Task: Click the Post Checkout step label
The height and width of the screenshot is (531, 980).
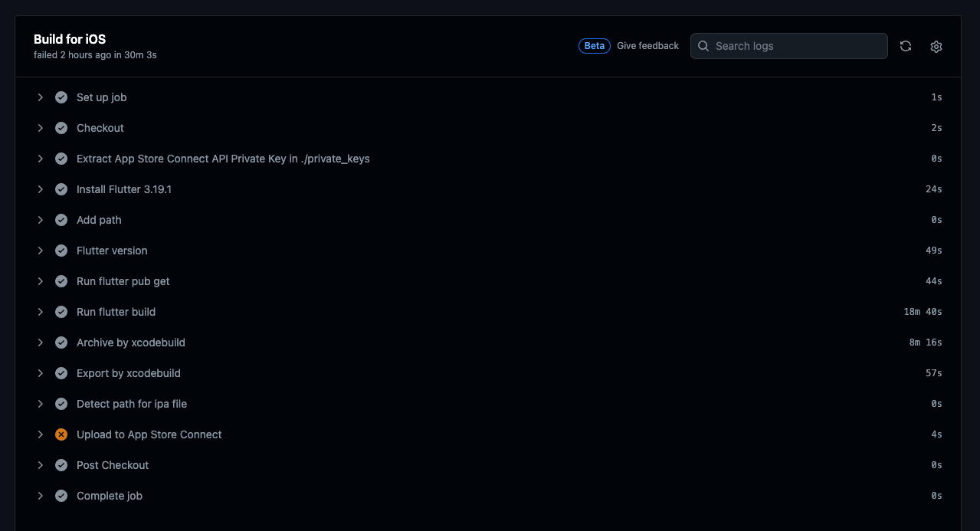Action: 113,465
